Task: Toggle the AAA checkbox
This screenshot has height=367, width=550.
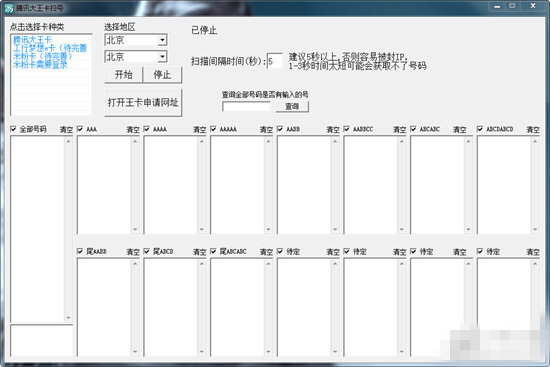Action: tap(80, 129)
